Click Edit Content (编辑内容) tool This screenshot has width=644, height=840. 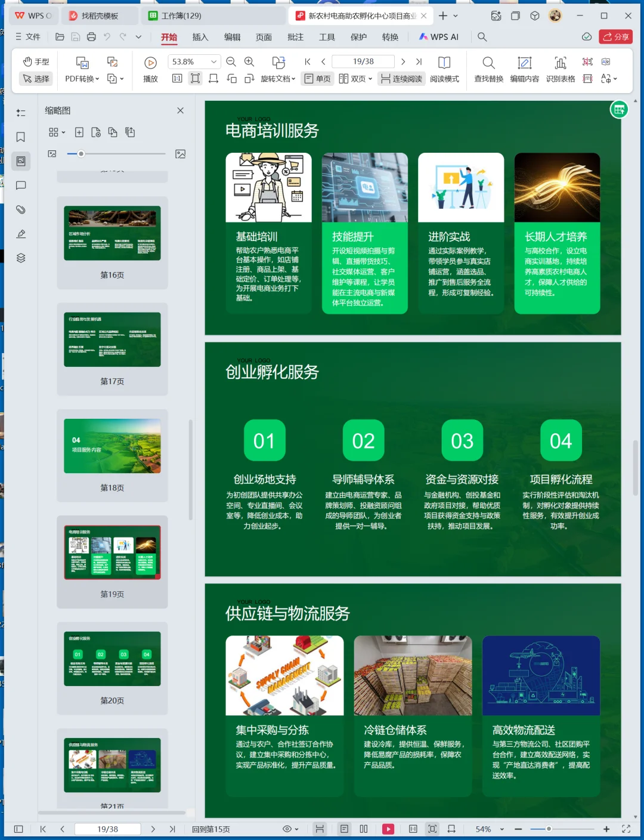coord(524,69)
